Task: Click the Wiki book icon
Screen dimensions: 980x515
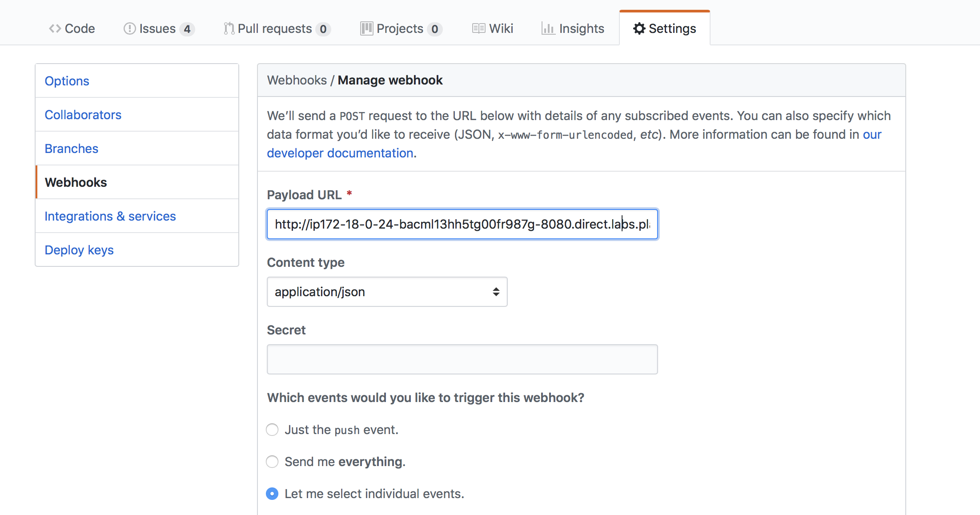Action: coord(478,28)
